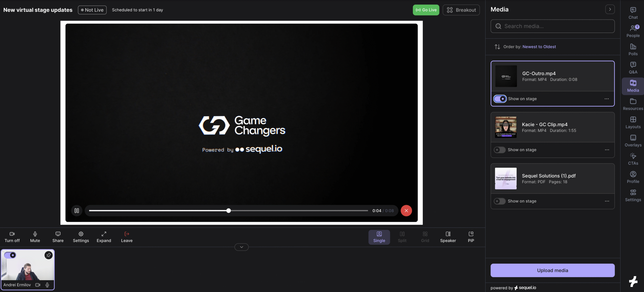Click the Sequel Solutions (1).pdf thumbnail
The height and width of the screenshot is (292, 644).
point(506,178)
